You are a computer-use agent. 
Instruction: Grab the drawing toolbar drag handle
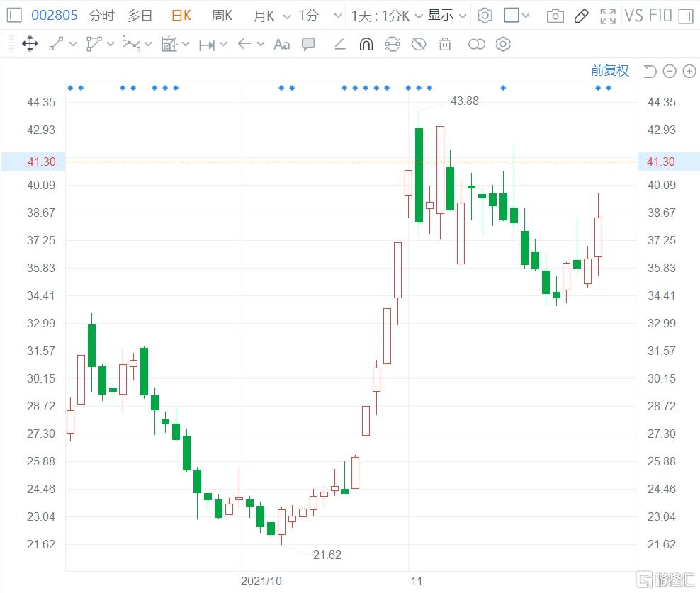pyautogui.click(x=11, y=44)
